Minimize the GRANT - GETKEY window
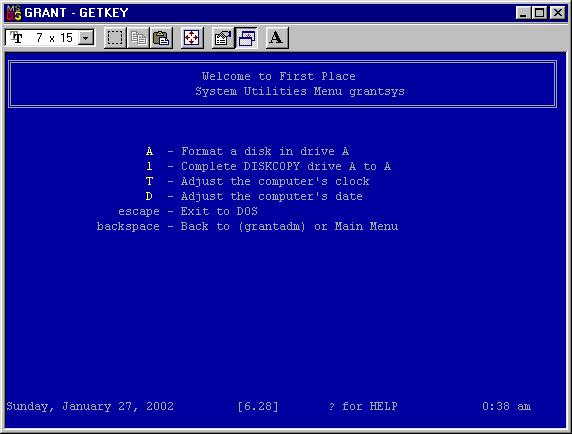 [523, 13]
